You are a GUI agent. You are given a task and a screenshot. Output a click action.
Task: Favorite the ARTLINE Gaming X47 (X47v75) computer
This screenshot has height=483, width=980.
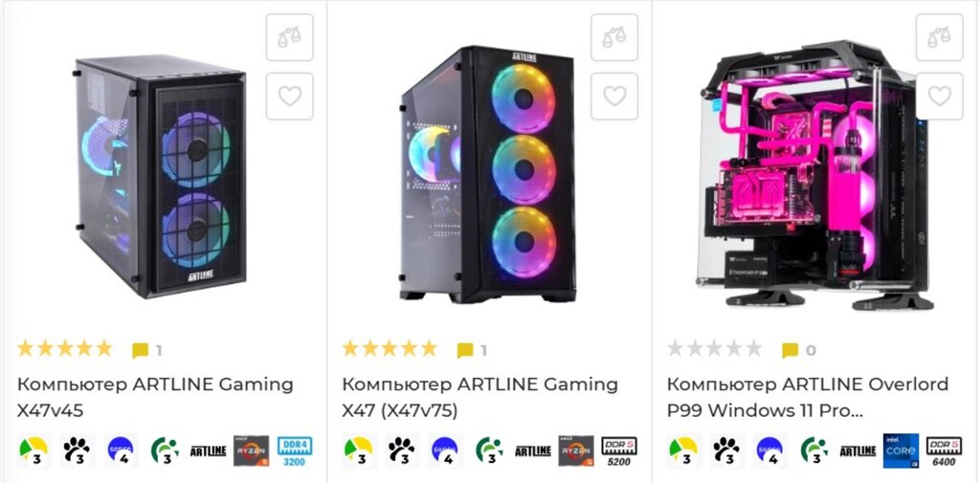tap(614, 97)
